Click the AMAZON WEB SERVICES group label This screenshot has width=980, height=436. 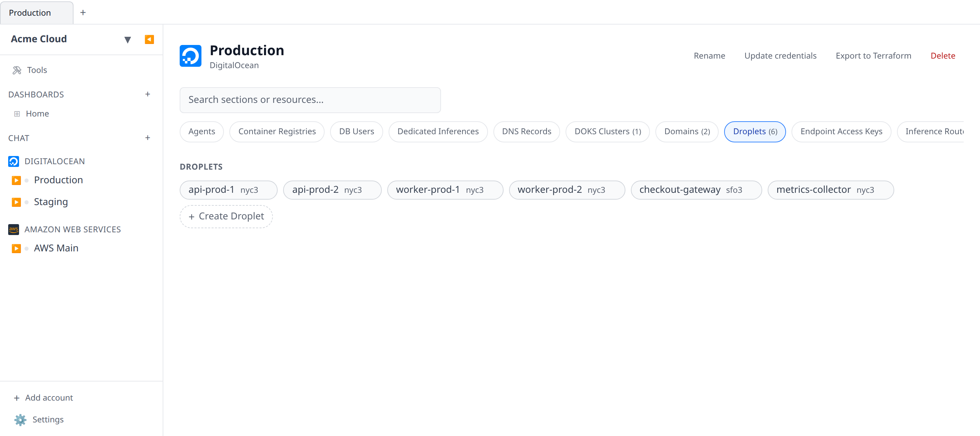pos(72,229)
